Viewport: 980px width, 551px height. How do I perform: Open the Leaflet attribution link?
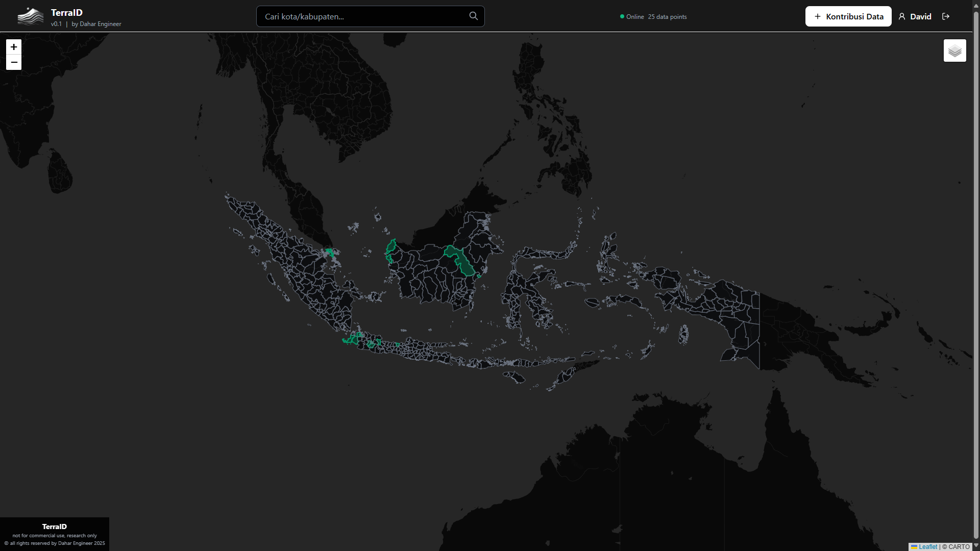coord(927,546)
